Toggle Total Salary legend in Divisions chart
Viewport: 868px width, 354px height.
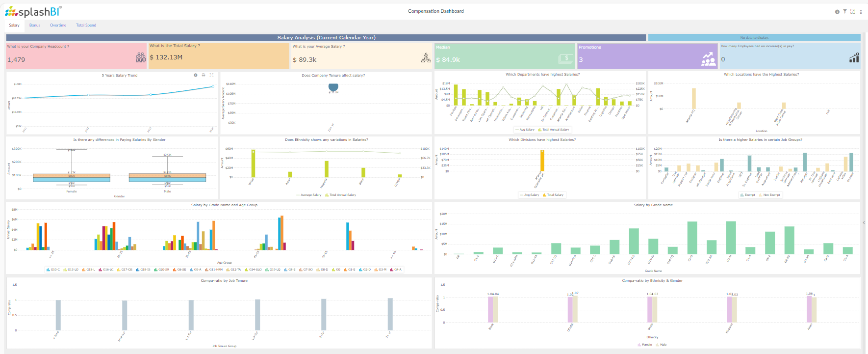tap(555, 195)
